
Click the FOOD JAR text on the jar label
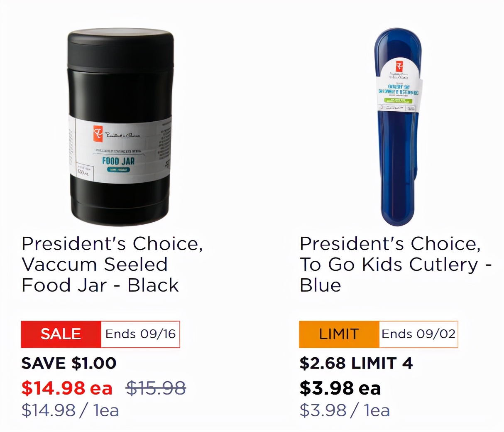(x=118, y=161)
